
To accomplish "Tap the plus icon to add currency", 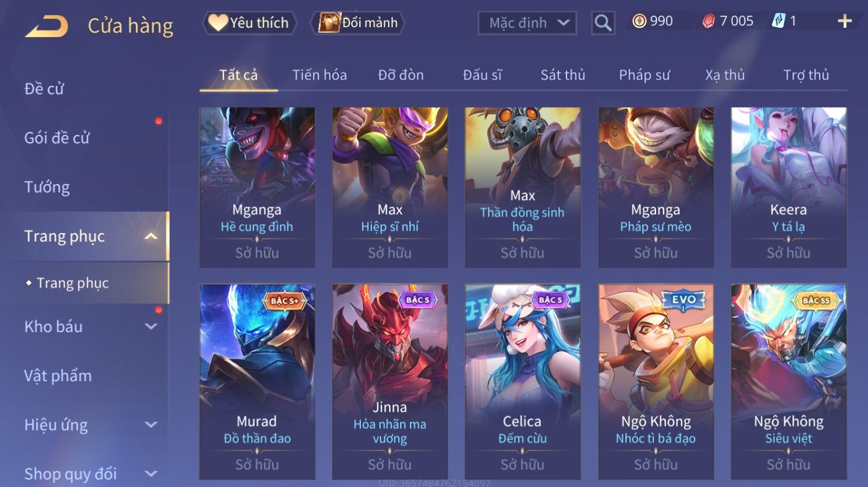I will pyautogui.click(x=845, y=21).
